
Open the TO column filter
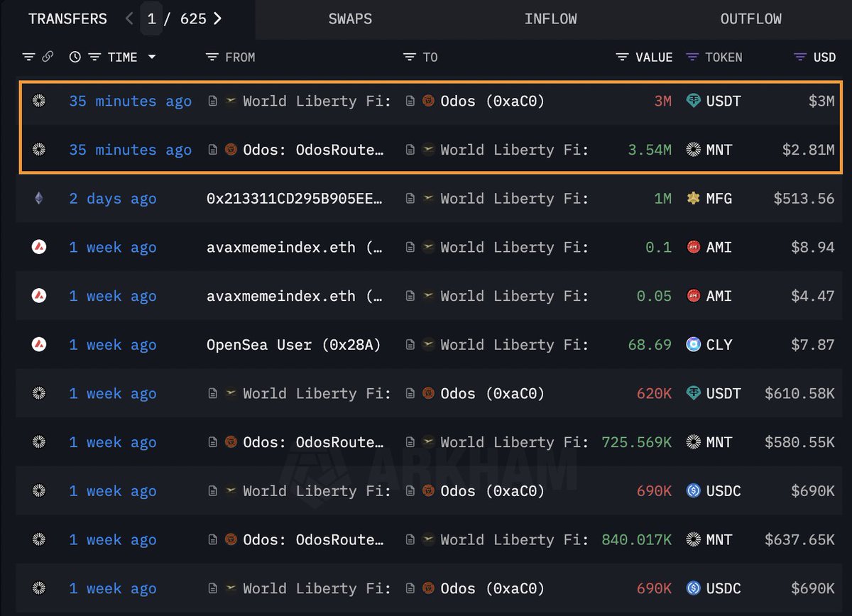(x=409, y=57)
